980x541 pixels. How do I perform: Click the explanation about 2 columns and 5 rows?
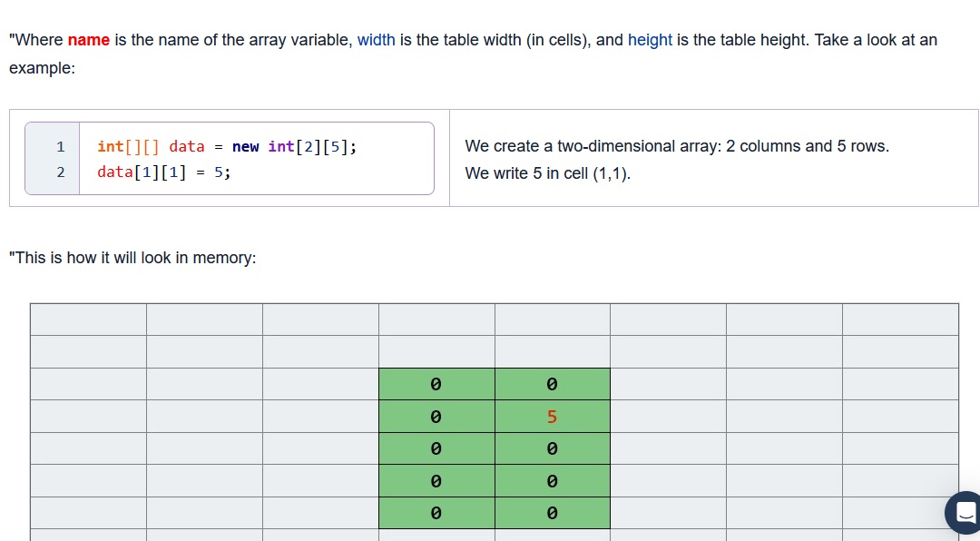[x=676, y=146]
